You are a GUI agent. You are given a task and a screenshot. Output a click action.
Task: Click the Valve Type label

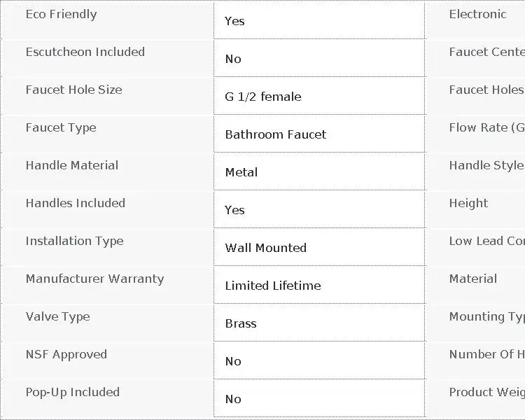(58, 317)
